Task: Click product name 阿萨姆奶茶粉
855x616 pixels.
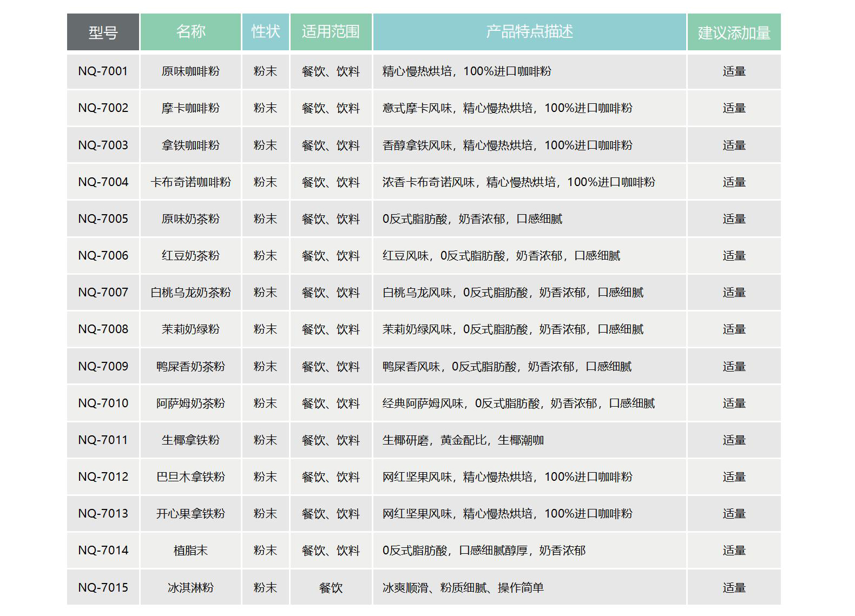Action: [190, 403]
